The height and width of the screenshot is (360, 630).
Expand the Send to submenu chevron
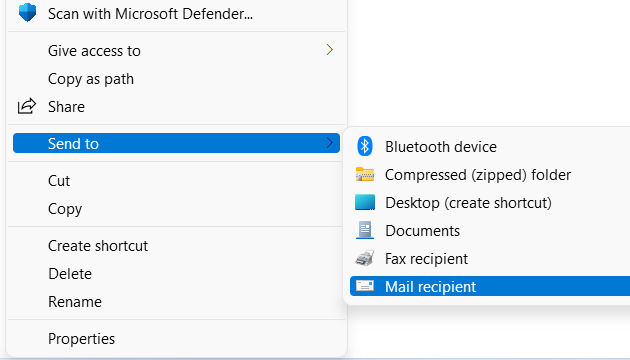(x=329, y=143)
